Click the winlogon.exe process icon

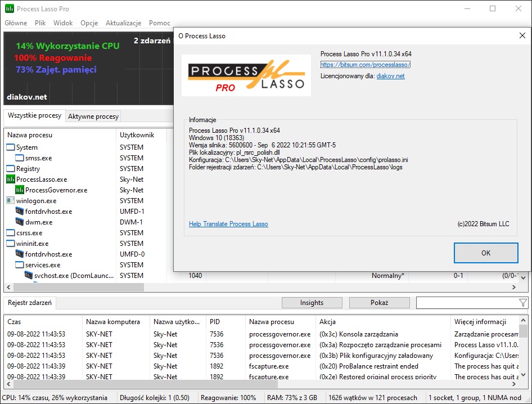click(11, 201)
